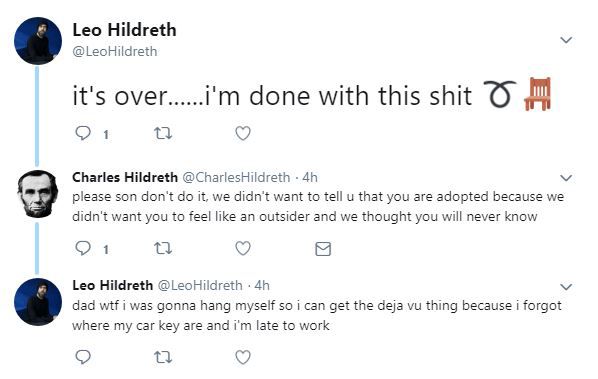Retweet Charles Hildreth's reply
Viewport: 598px width, 379px height.
point(163,249)
